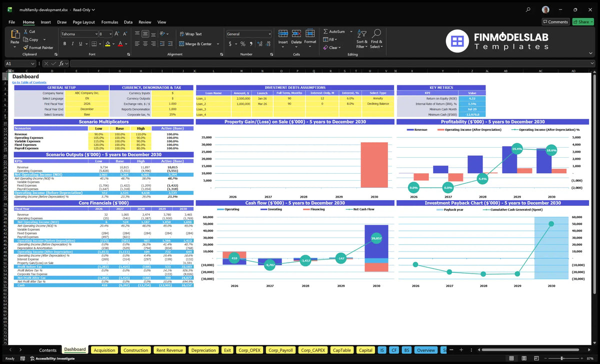The width and height of the screenshot is (600, 364).
Task: Click the Increase Decimal icon
Action: 259,44
